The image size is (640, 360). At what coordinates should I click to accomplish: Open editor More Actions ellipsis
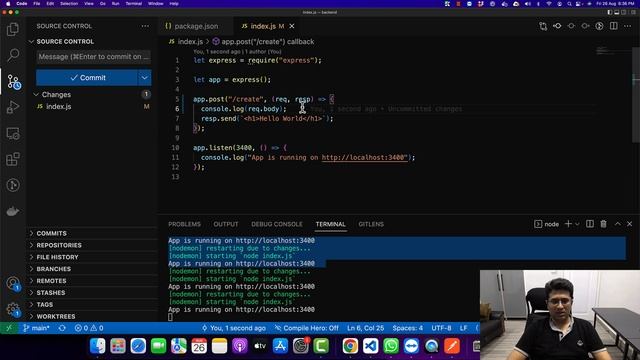pos(628,26)
